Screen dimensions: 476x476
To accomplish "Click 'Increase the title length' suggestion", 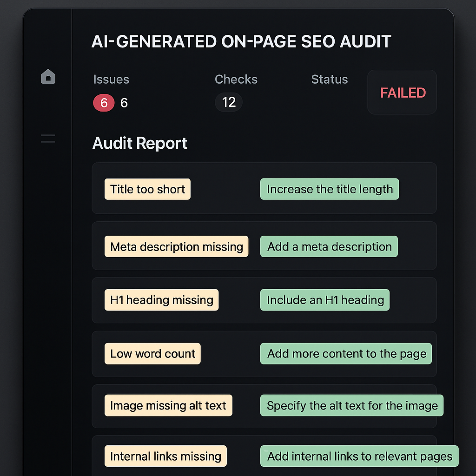I will [x=330, y=189].
